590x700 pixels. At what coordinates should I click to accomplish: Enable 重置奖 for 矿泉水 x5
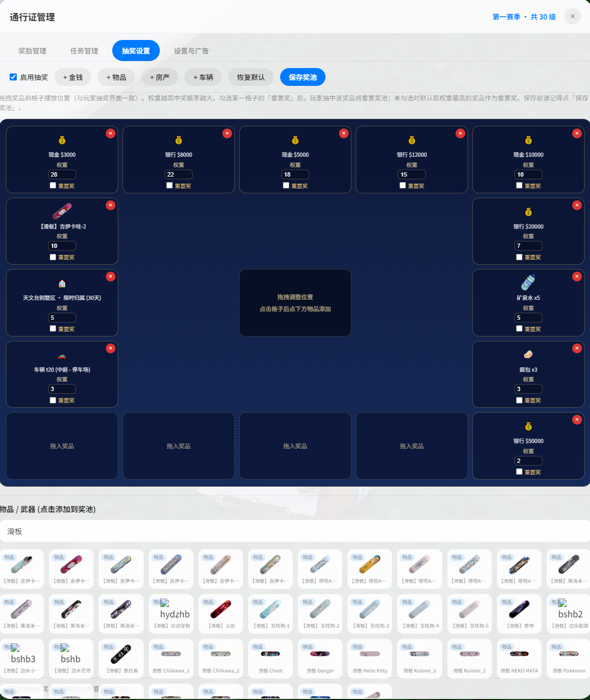pyautogui.click(x=519, y=328)
